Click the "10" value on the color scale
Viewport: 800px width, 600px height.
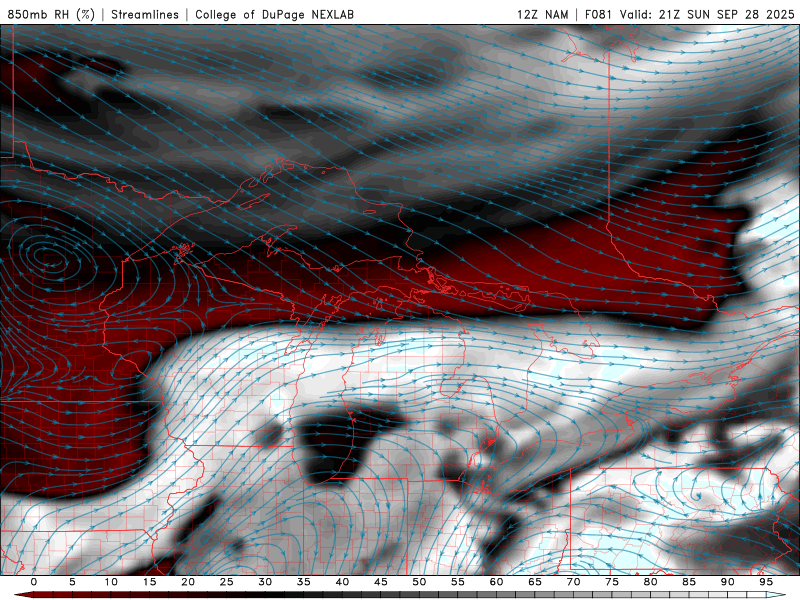(111, 582)
